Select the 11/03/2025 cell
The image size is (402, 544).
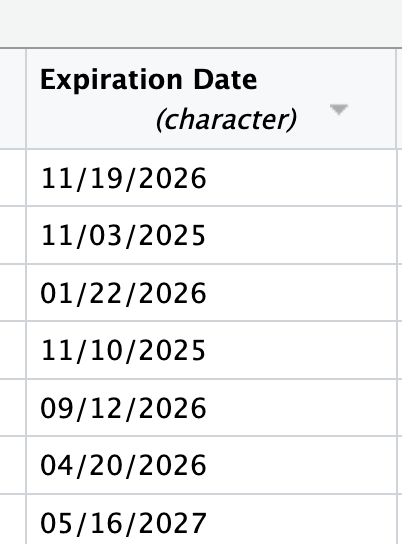(x=211, y=235)
